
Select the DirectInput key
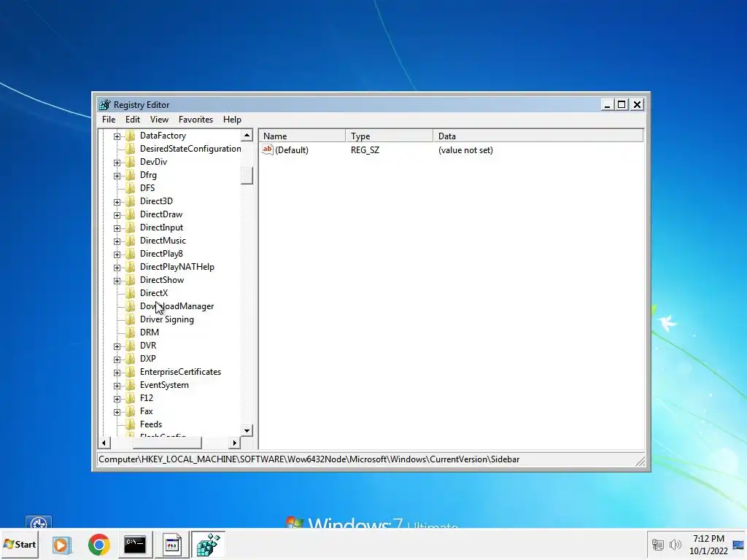pos(161,227)
